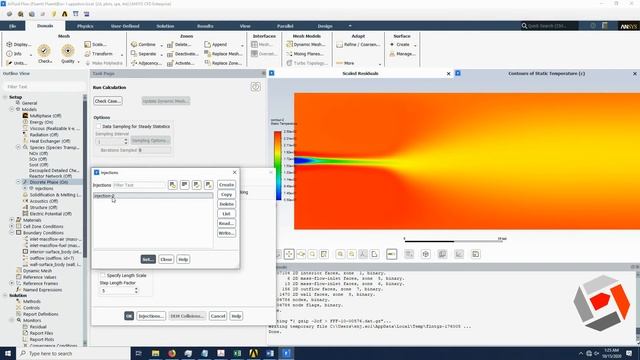The image size is (640, 360).
Task: Open the mesh Quality tool
Action: click(68, 53)
